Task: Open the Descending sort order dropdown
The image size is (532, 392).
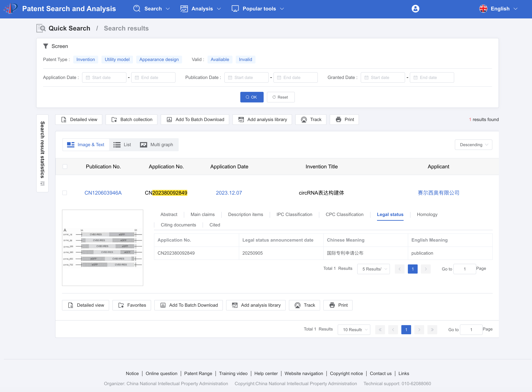Action: point(473,145)
